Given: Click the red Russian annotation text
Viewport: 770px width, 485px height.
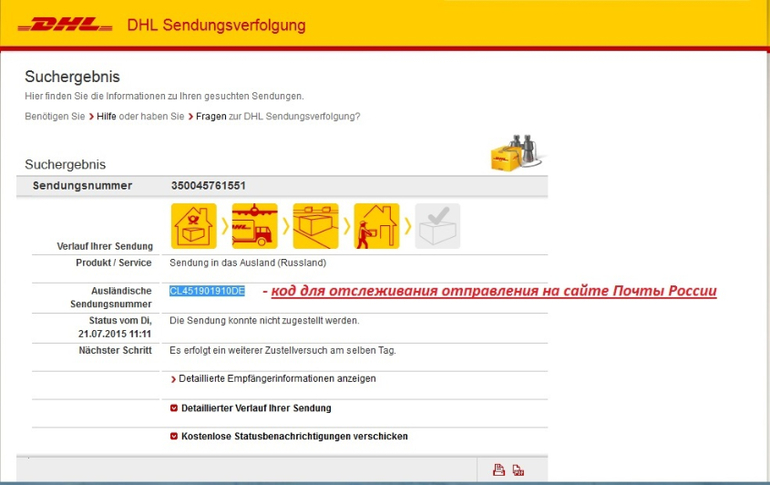Looking at the screenshot, I should click(x=490, y=292).
